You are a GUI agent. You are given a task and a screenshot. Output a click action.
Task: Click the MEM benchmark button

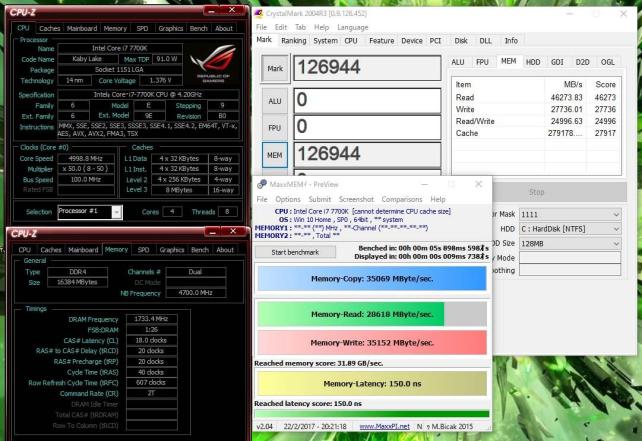point(275,155)
